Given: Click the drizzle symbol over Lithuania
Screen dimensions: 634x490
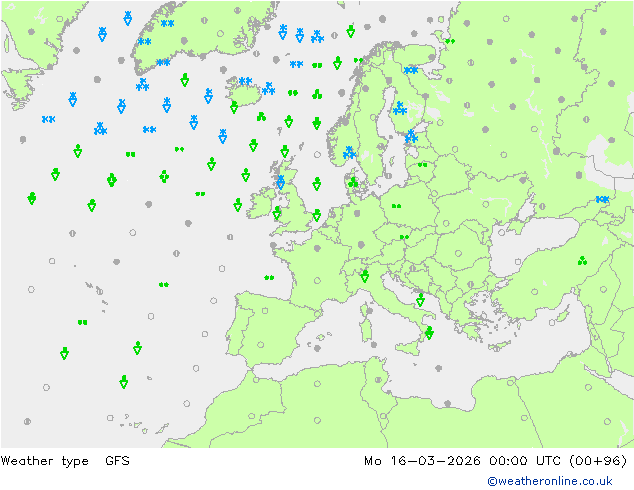Looking at the screenshot, I should point(423,165).
